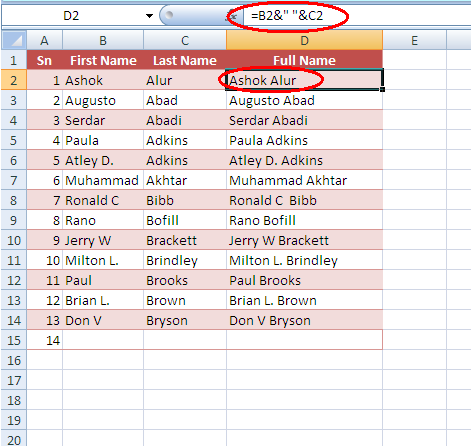Select serial number cell '14'
This screenshot has width=471, height=446.
point(44,340)
